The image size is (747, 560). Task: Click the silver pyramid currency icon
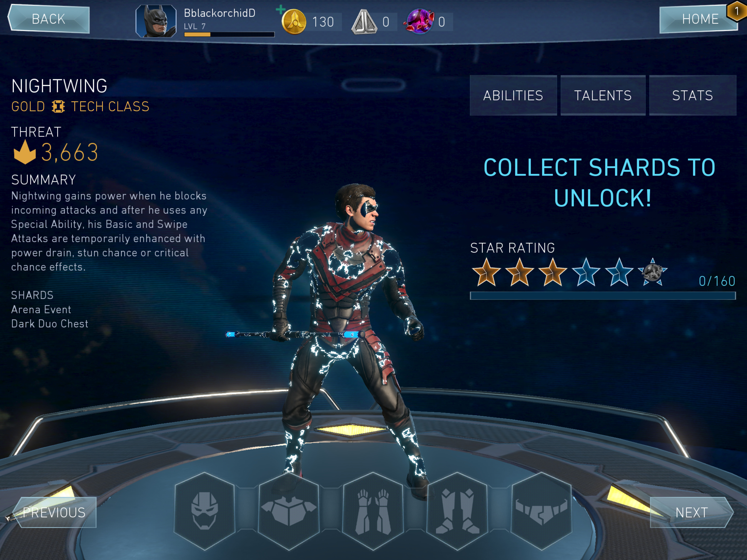[x=364, y=22]
